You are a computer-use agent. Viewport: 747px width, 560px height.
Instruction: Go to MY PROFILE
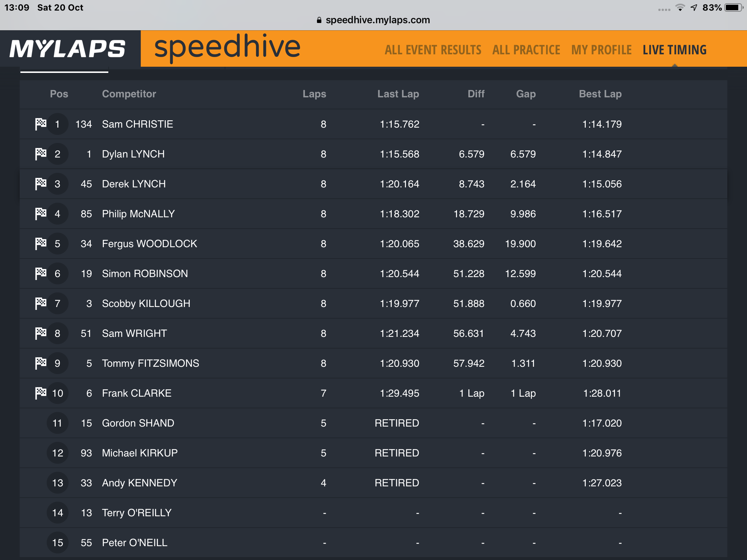[601, 50]
